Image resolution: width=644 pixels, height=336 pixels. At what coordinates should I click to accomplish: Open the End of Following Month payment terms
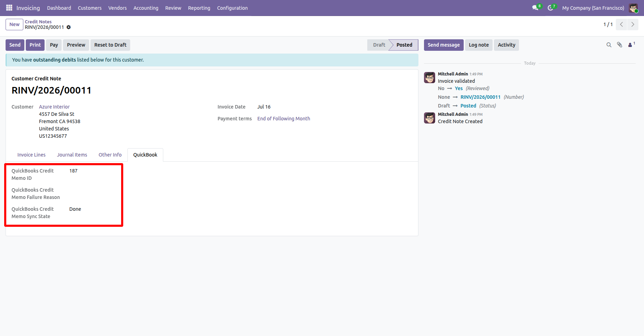284,119
